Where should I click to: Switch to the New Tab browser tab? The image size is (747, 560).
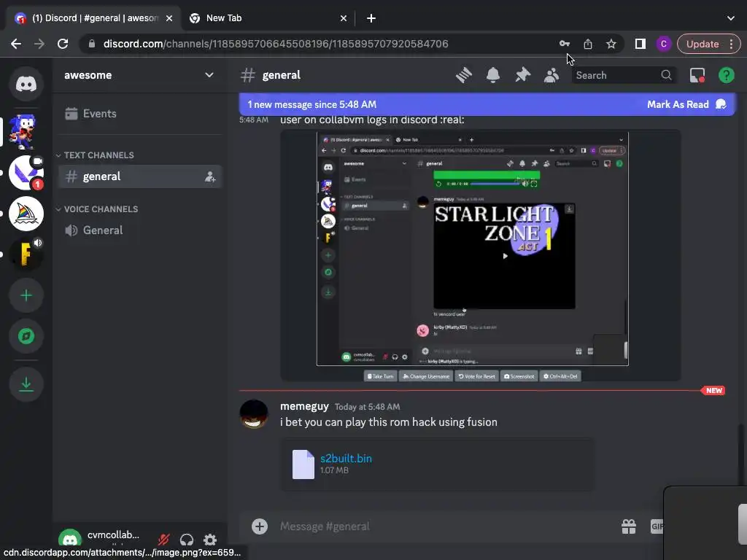point(267,18)
